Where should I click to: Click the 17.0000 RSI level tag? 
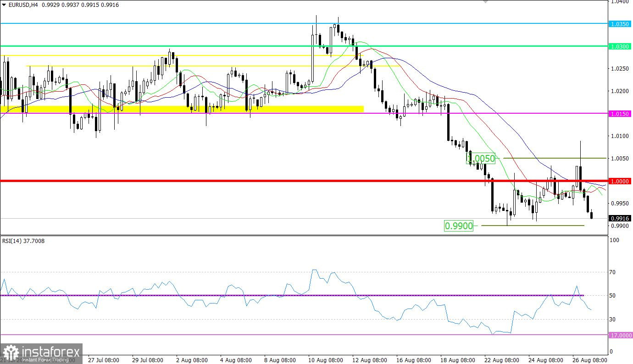(620, 335)
